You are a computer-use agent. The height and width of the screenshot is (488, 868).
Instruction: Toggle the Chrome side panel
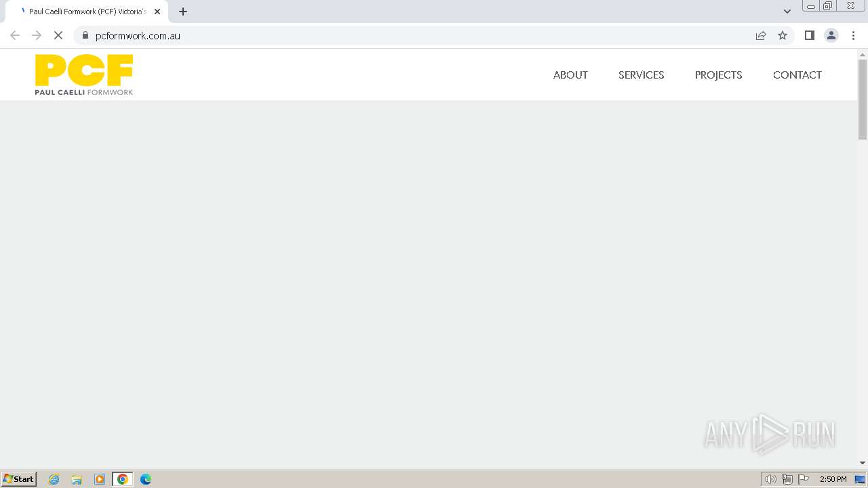point(810,35)
